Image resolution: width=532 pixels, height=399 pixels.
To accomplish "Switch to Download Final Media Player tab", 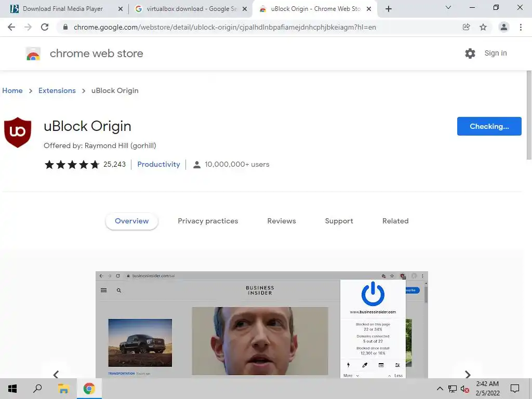I will (63, 9).
